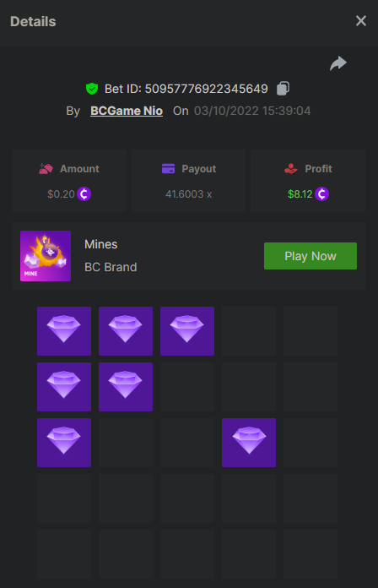Close the Details panel
The image size is (378, 588).
[361, 21]
